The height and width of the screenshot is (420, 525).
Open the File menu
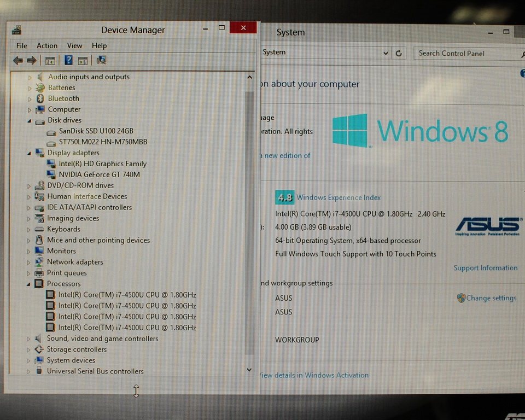[22, 45]
